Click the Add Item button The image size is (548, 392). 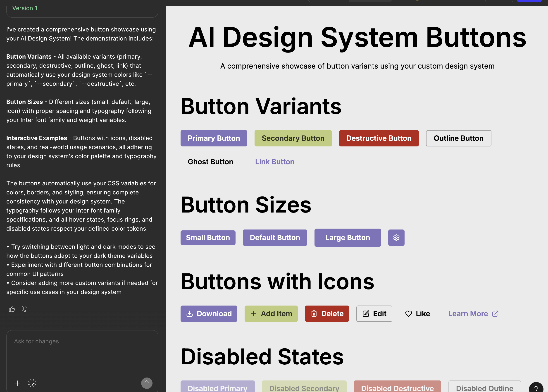point(271,313)
